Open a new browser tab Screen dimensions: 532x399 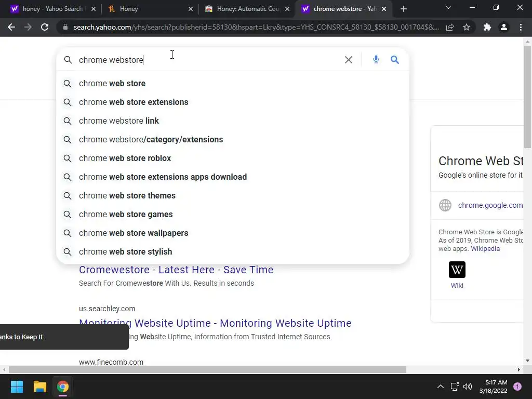click(x=403, y=9)
